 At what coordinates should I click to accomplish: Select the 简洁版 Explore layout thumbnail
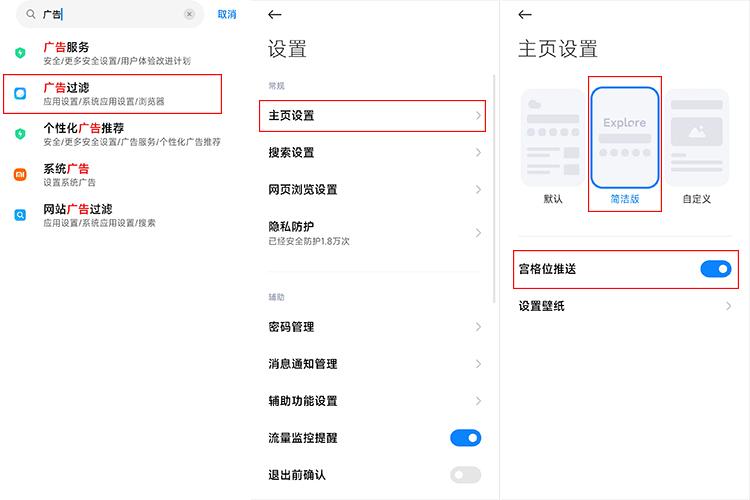[625, 138]
